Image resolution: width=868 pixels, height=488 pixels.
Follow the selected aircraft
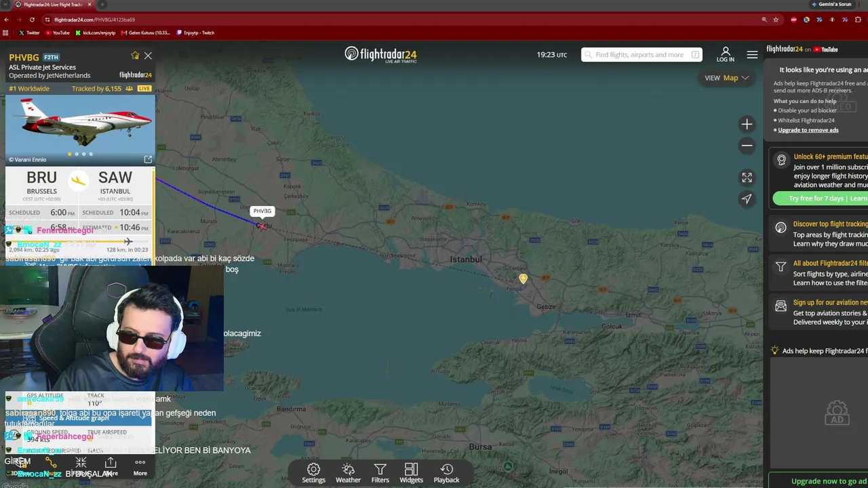[81, 466]
